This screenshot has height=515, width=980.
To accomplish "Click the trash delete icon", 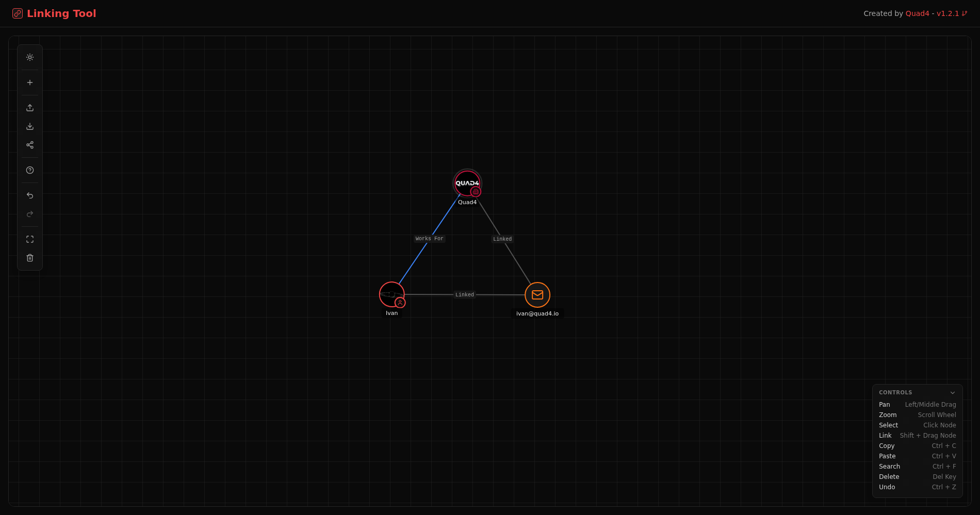I will (29, 257).
